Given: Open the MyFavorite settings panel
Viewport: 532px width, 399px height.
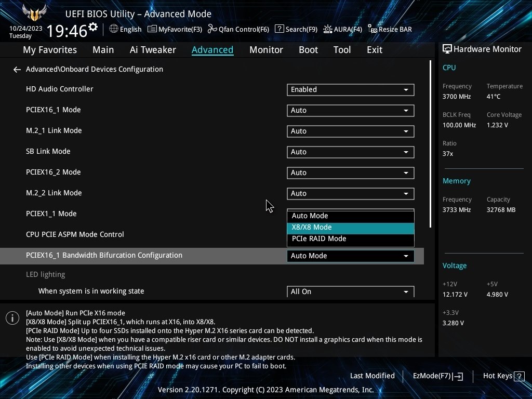Looking at the screenshot, I should 175,29.
